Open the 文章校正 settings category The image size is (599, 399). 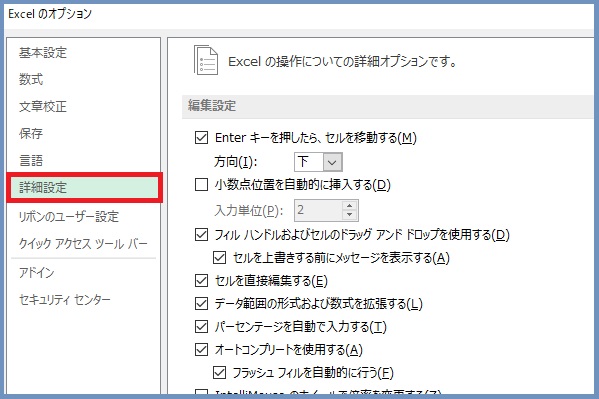pyautogui.click(x=43, y=106)
